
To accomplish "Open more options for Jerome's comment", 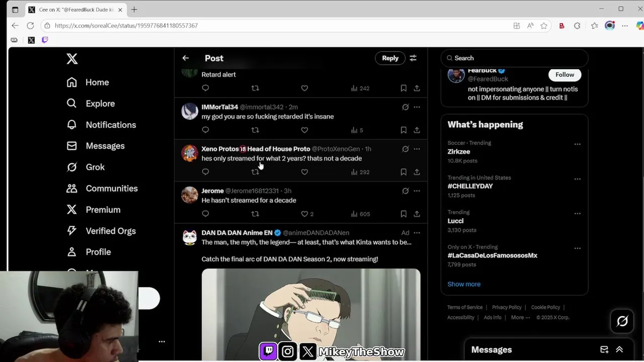I will click(x=417, y=191).
